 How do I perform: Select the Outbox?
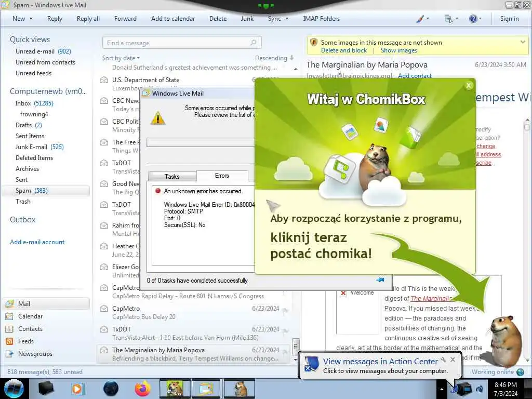(x=22, y=220)
